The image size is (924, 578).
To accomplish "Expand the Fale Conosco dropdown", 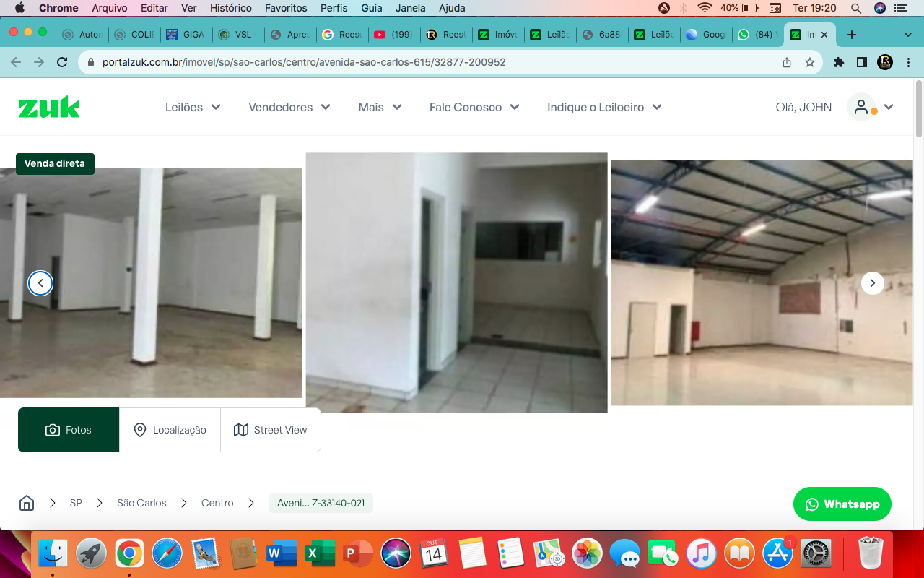I will tap(474, 107).
